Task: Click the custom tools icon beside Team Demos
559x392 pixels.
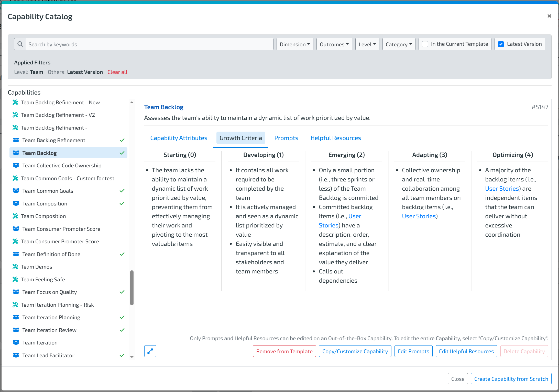Action: point(15,267)
